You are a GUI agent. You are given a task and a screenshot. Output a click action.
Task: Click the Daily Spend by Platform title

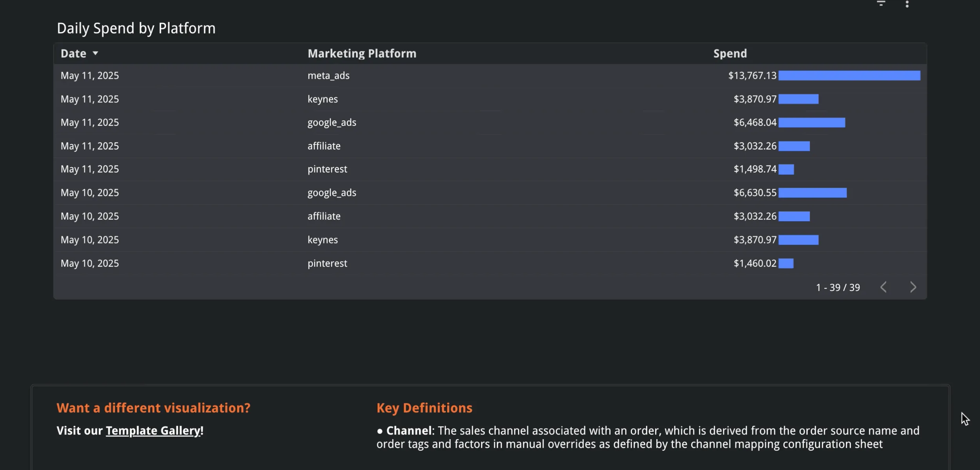point(136,27)
